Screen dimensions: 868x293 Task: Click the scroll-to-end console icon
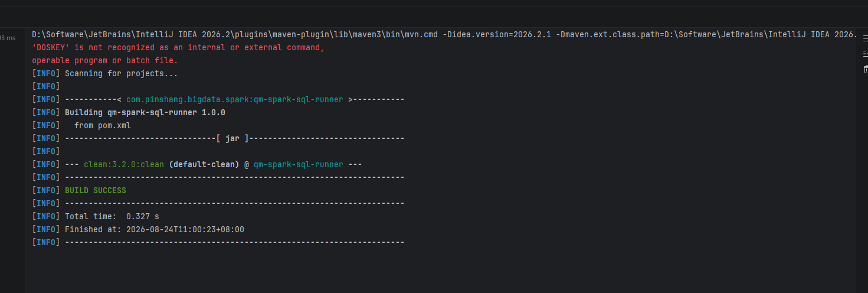865,54
